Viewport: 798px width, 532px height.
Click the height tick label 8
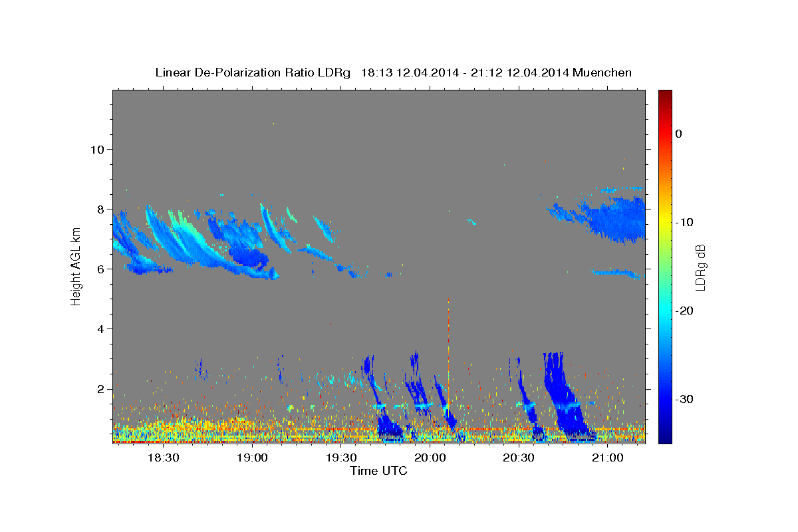coord(100,209)
